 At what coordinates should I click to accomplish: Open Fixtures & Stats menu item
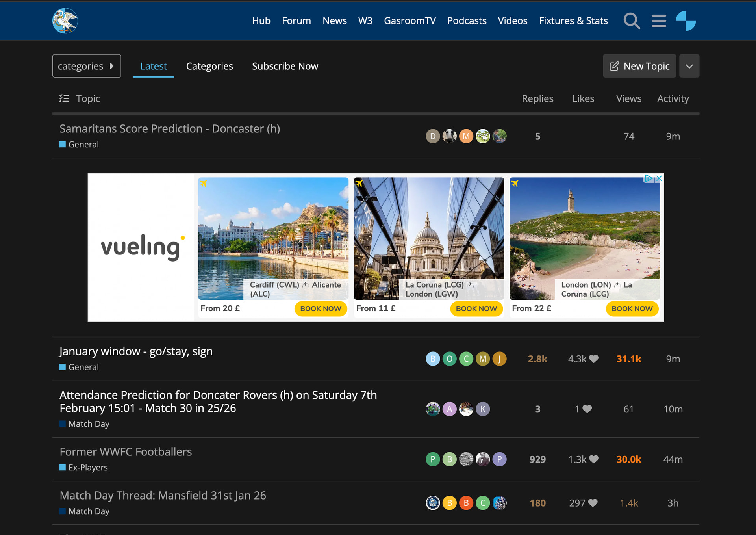tap(573, 21)
